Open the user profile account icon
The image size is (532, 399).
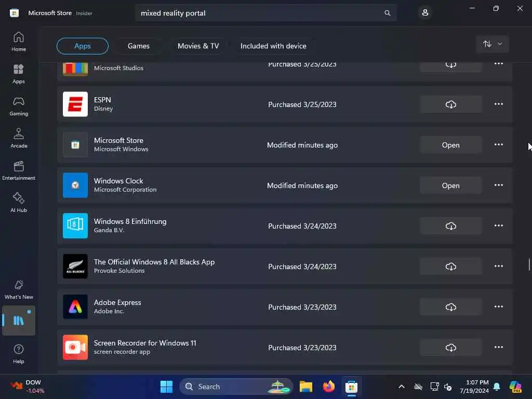pyautogui.click(x=425, y=13)
